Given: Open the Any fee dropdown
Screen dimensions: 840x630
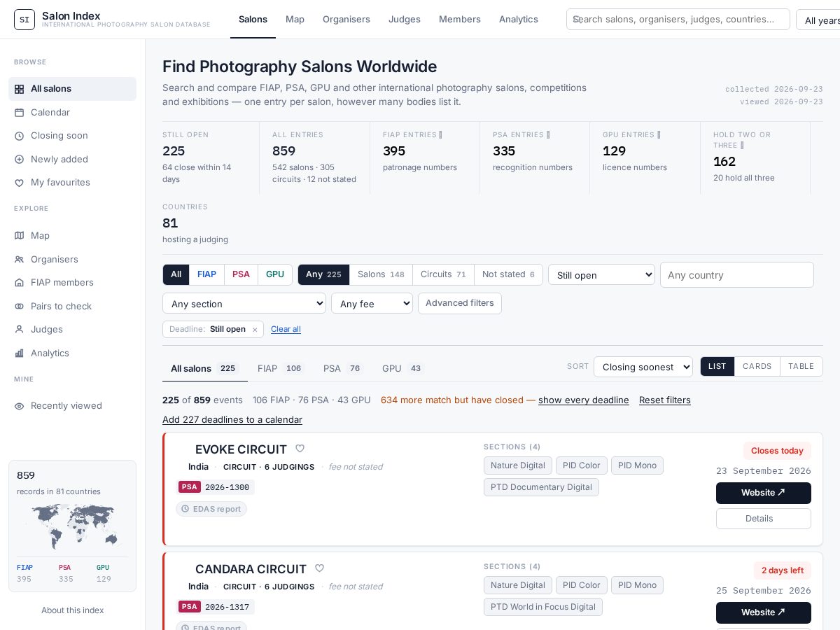Looking at the screenshot, I should tap(372, 303).
